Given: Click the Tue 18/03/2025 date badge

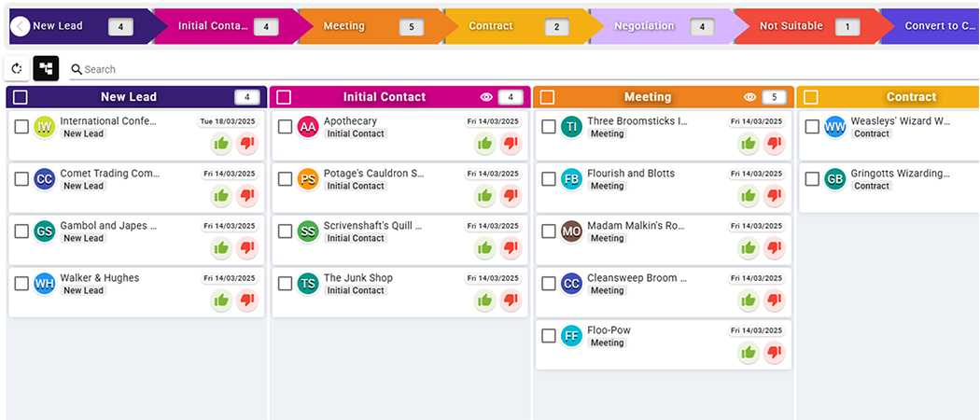Looking at the screenshot, I should 228,121.
